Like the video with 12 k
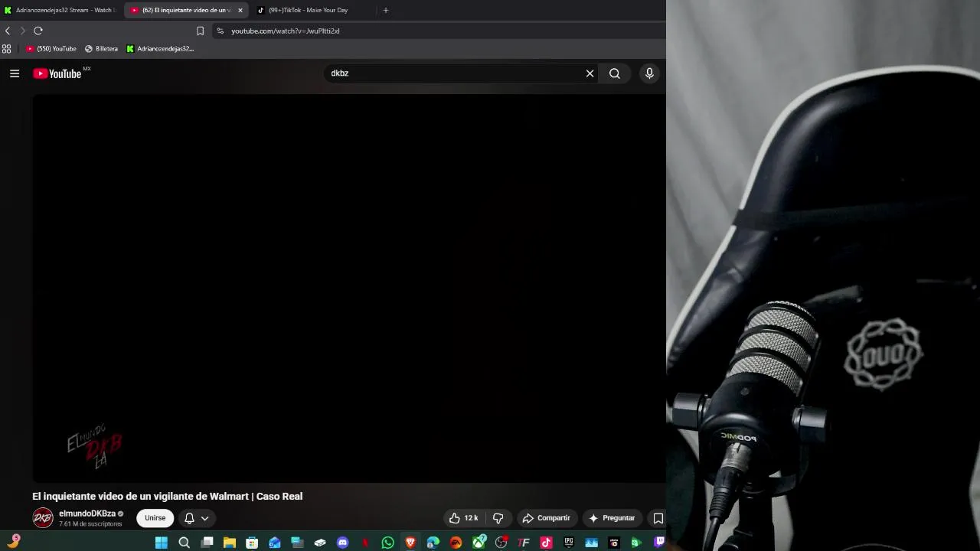The image size is (980, 551). point(464,518)
